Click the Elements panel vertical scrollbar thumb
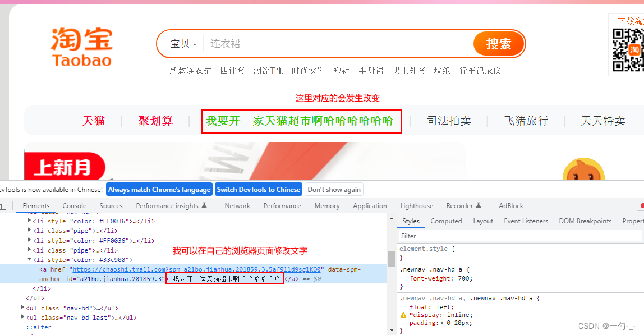Viewport: 644px width, 335px height. [x=392, y=259]
